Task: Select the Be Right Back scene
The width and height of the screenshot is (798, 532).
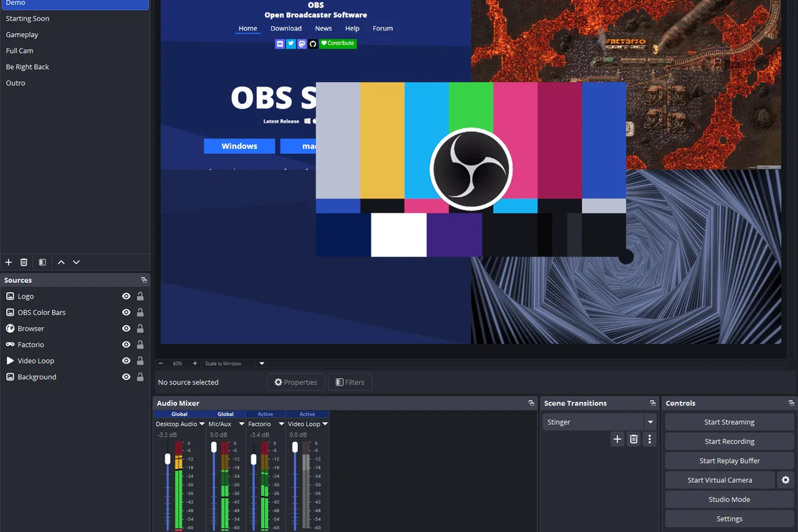Action: [x=75, y=67]
